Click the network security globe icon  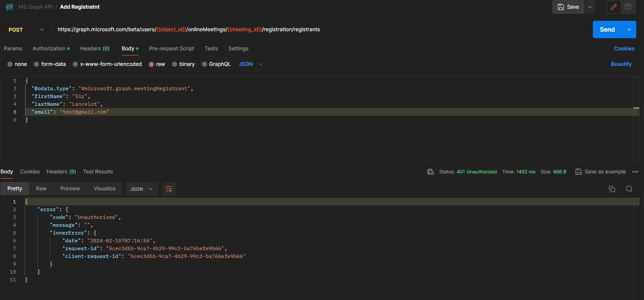(x=430, y=172)
